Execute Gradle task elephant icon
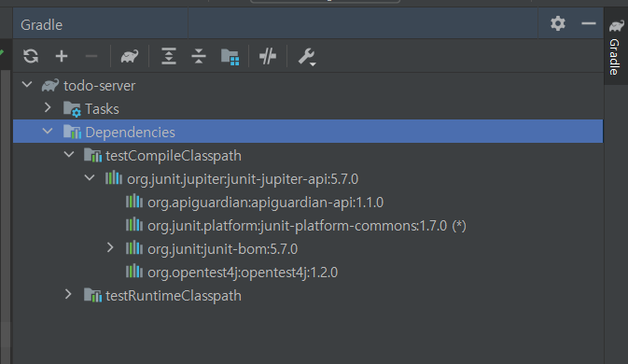 tap(130, 56)
